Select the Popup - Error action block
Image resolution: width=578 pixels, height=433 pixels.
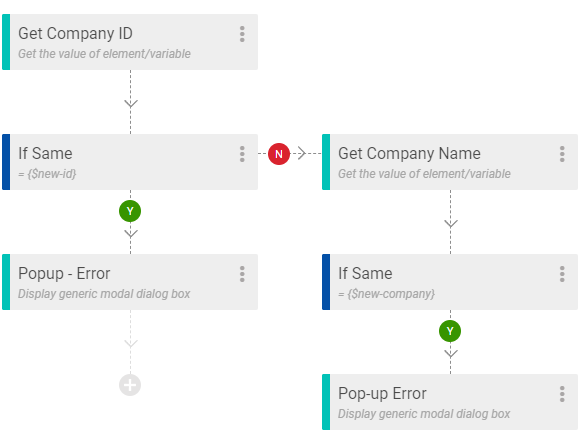130,282
